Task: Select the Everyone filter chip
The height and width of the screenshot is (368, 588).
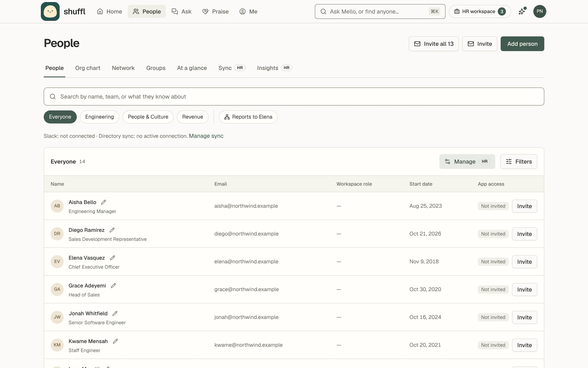Action: 60,117
